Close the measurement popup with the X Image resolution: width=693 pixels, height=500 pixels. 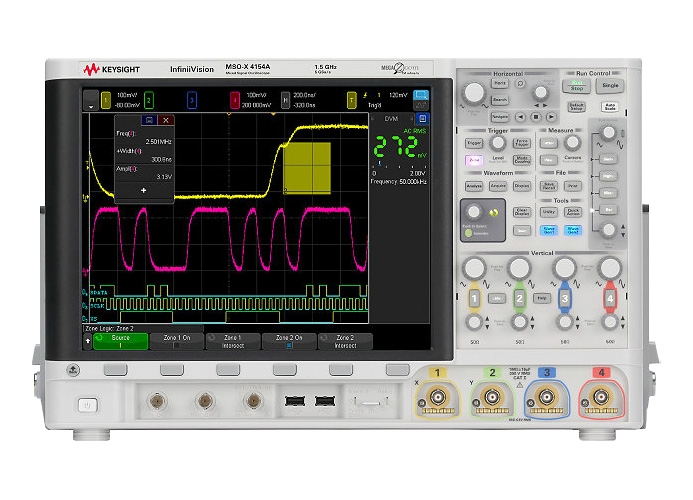pyautogui.click(x=166, y=120)
